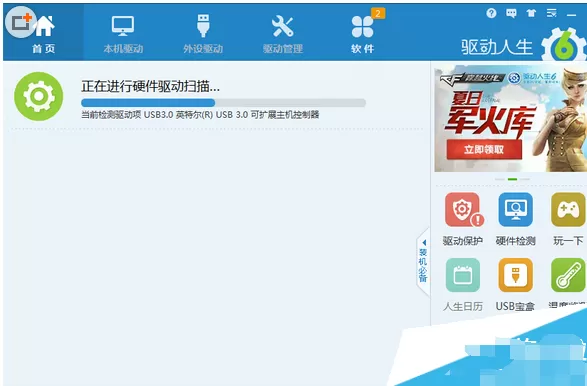Click the orange badge on 软件
The height and width of the screenshot is (386, 587).
coord(378,14)
